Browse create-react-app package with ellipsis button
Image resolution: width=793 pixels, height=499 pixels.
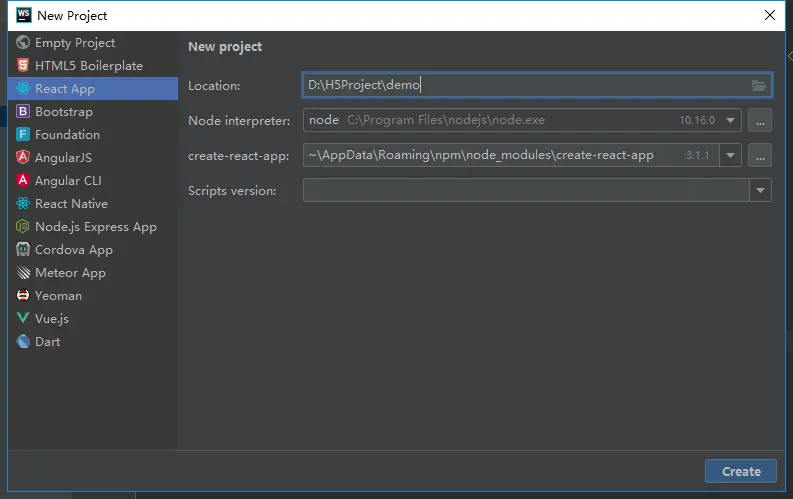760,155
